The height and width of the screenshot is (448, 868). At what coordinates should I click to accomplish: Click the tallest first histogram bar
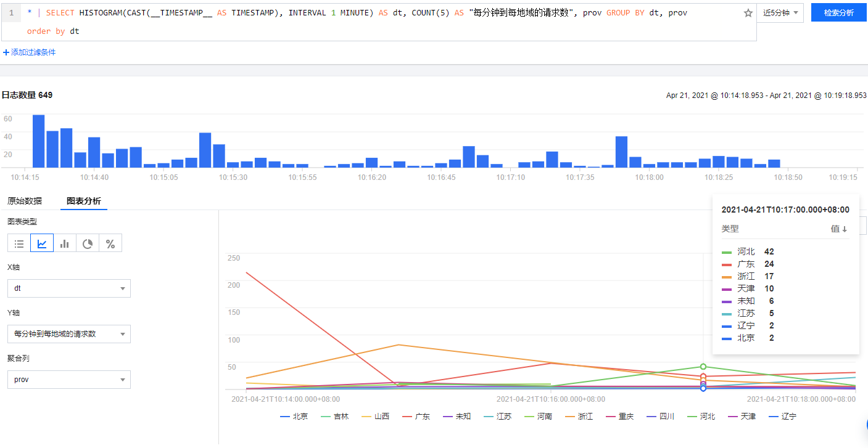point(38,141)
